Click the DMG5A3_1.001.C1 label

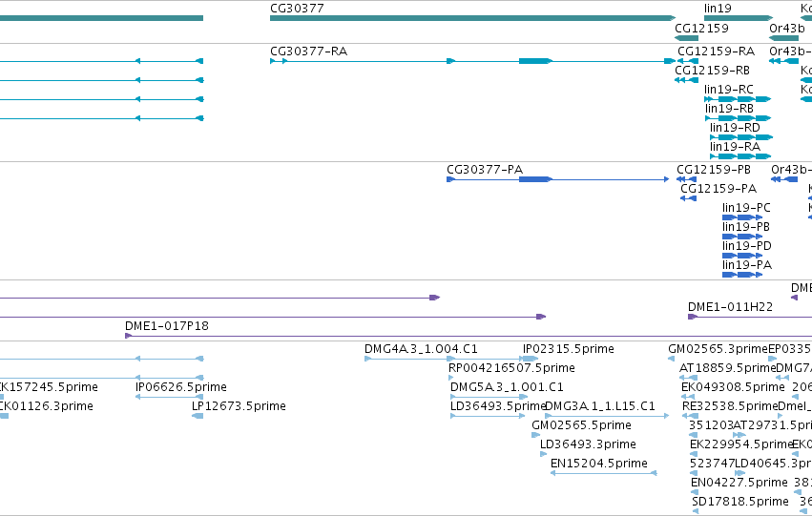point(507,387)
